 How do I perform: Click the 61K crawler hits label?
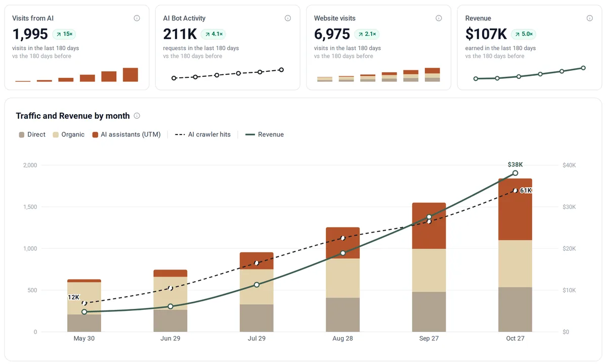point(526,191)
